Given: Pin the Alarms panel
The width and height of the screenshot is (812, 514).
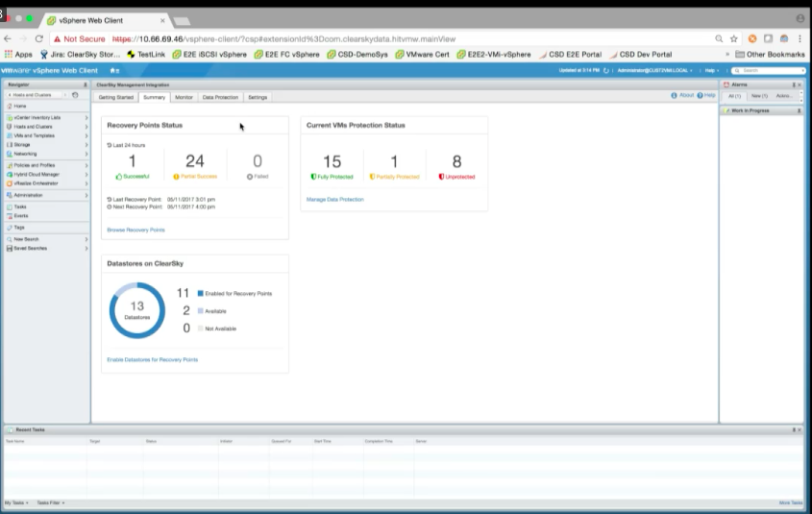Looking at the screenshot, I should (x=794, y=85).
